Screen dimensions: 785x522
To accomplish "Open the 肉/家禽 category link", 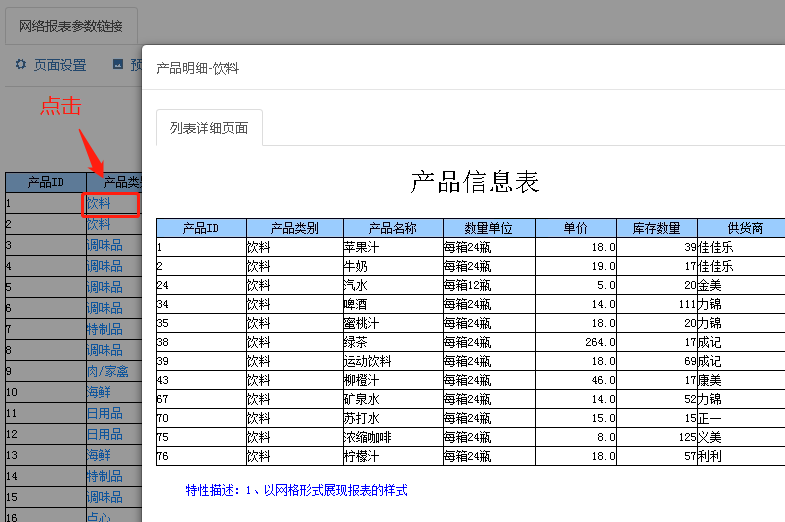I will click(x=107, y=371).
